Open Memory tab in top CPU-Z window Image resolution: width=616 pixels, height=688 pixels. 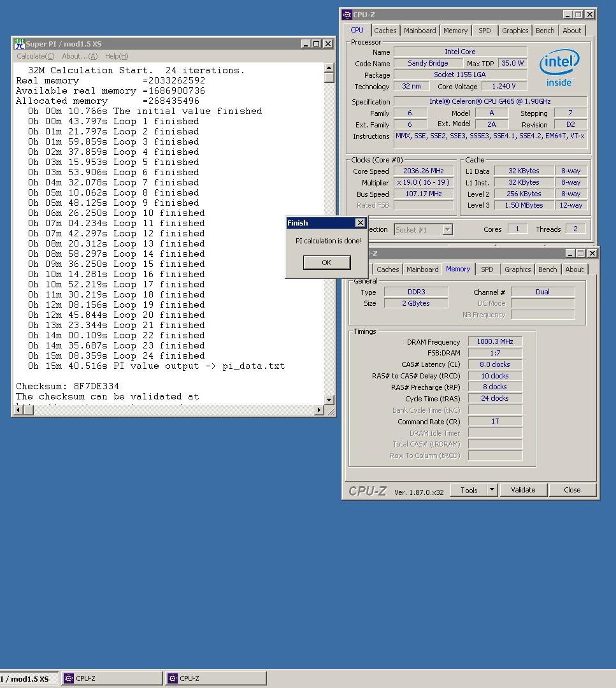tap(455, 31)
